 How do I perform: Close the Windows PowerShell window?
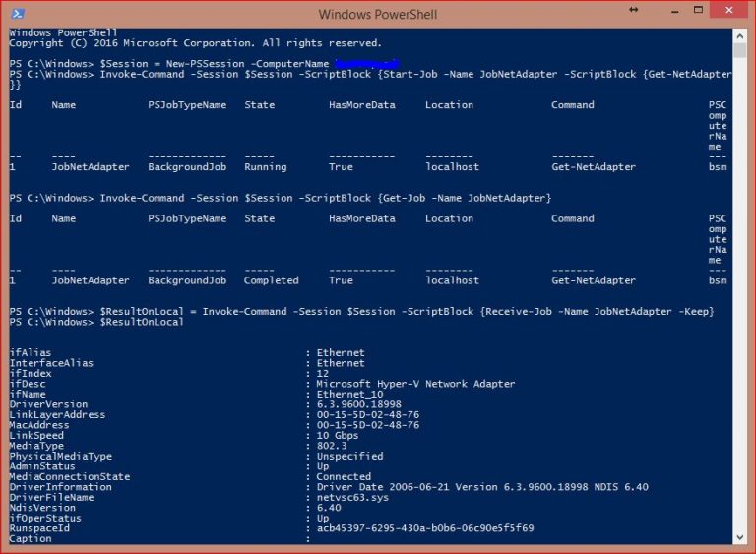coord(729,10)
